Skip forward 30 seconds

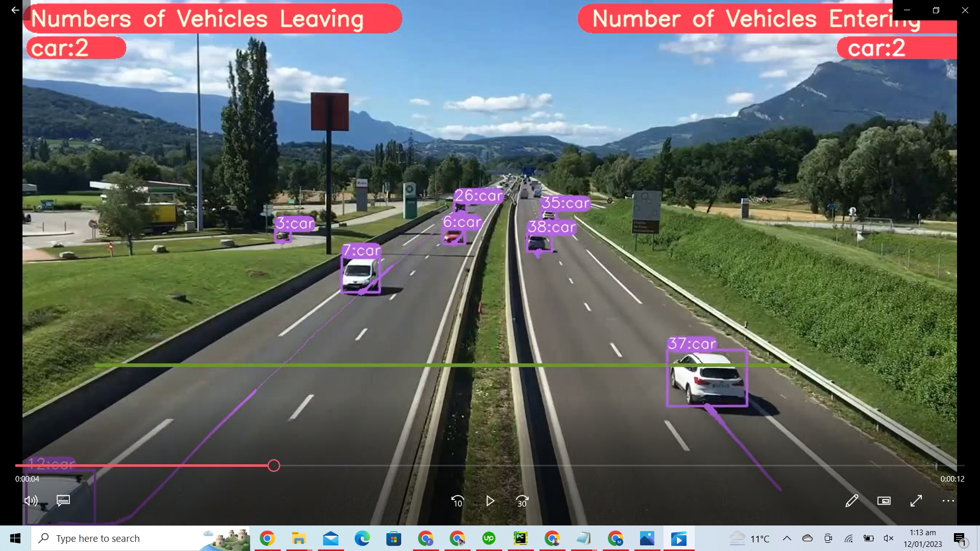pyautogui.click(x=522, y=501)
